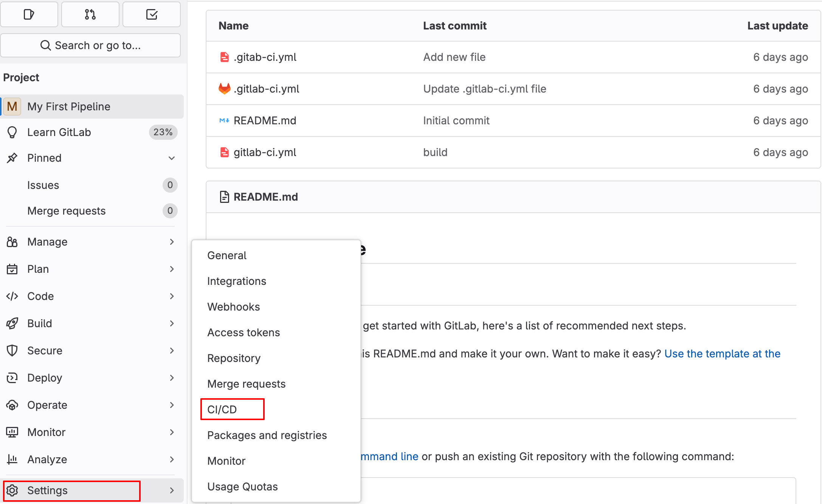Open the merge requests icon in top toolbar
The width and height of the screenshot is (822, 504).
point(90,14)
